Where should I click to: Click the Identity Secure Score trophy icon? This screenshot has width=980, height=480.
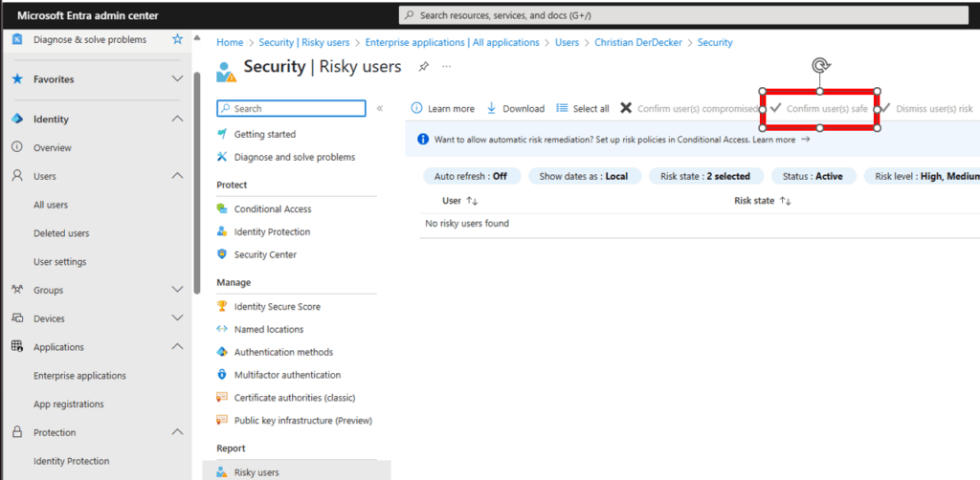pos(222,307)
